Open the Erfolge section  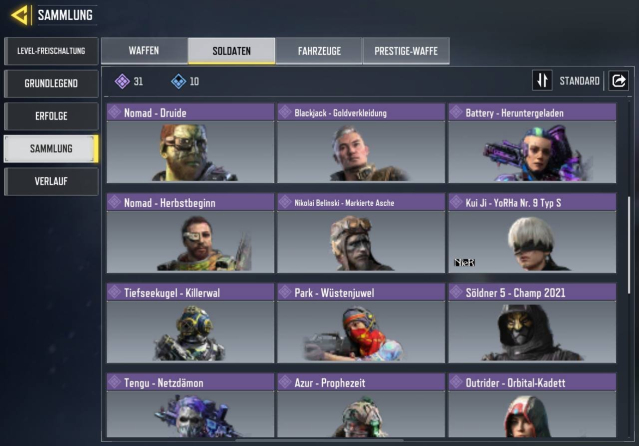[x=51, y=116]
